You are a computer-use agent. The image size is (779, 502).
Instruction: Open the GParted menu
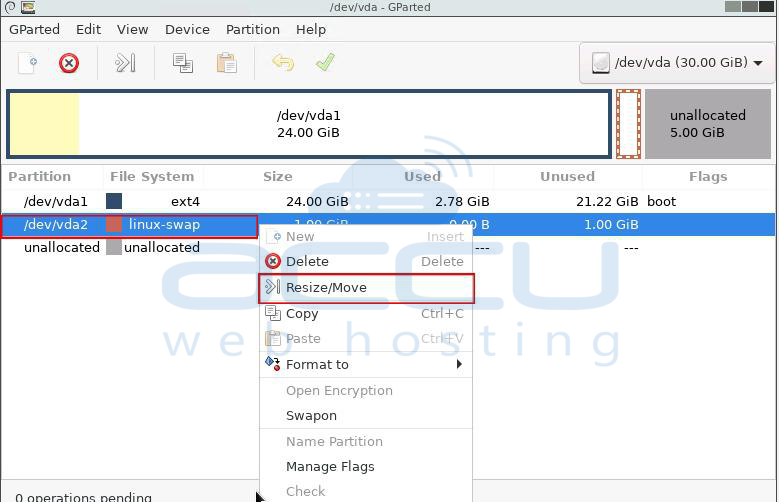[34, 29]
